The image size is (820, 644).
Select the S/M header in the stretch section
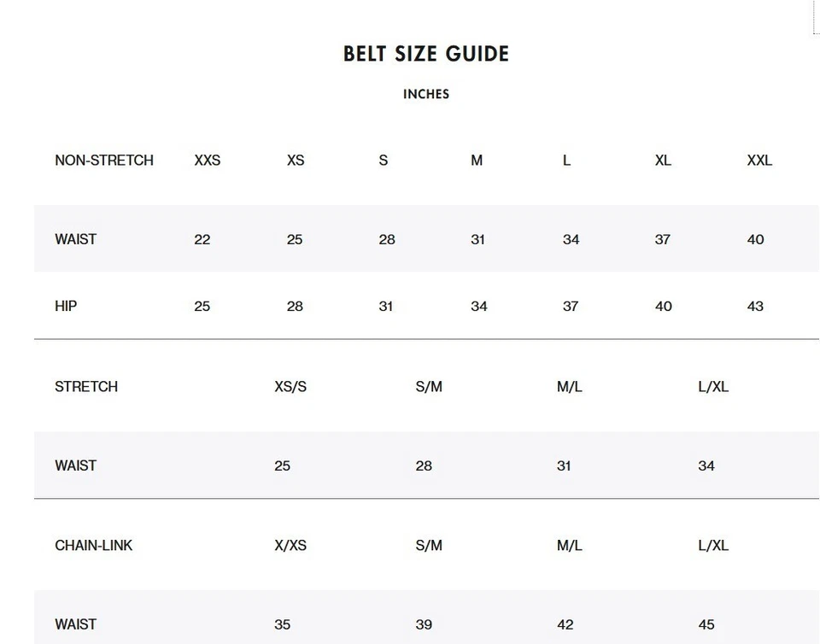click(x=429, y=387)
